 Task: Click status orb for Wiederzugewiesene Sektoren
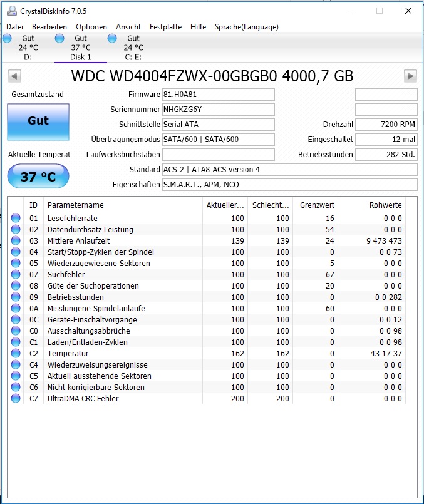pos(16,263)
